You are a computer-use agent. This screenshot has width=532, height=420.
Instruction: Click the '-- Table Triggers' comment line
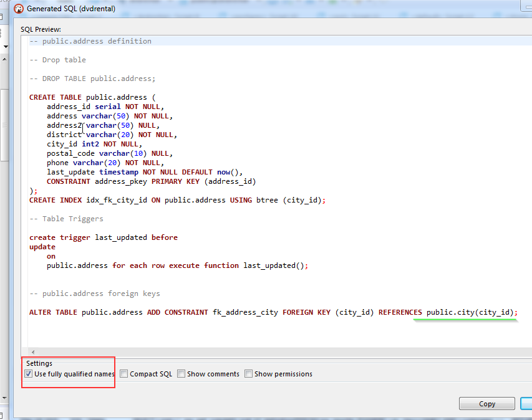pyautogui.click(x=67, y=219)
